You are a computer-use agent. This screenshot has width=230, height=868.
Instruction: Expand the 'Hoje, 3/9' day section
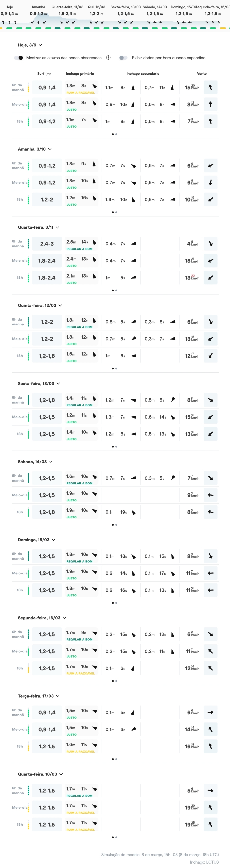tap(40, 45)
